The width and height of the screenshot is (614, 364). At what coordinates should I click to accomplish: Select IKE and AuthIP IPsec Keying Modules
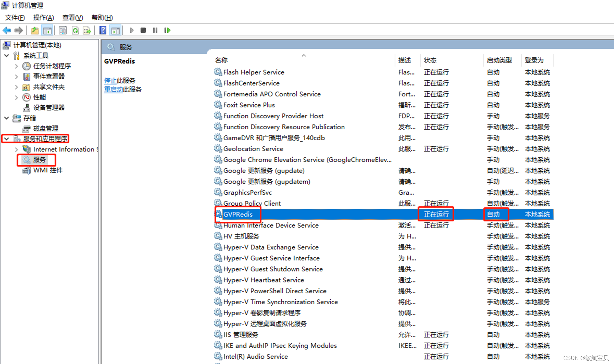[x=383, y=346]
